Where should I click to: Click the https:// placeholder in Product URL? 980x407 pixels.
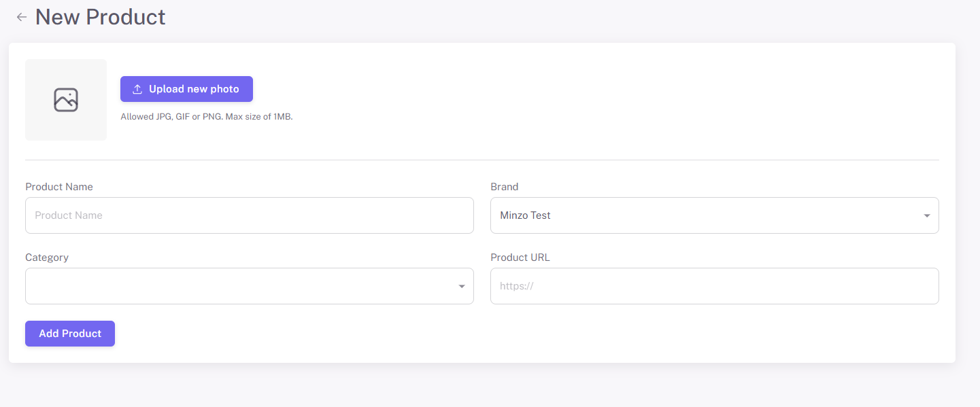tap(516, 286)
